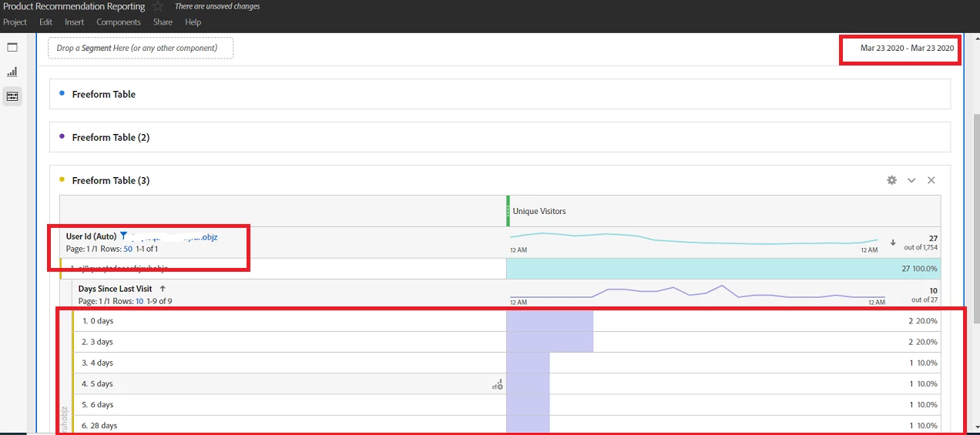
Task: Open the Components menu
Action: [x=119, y=22]
